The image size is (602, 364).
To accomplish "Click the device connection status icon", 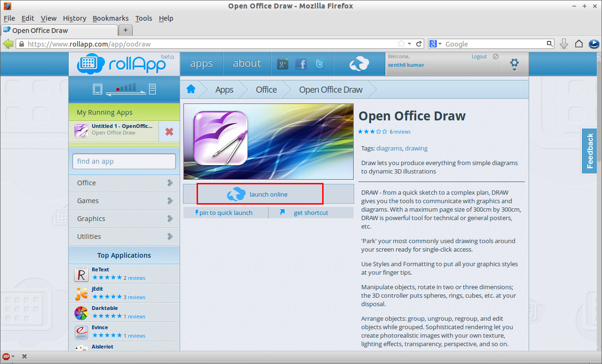I will coord(124,89).
